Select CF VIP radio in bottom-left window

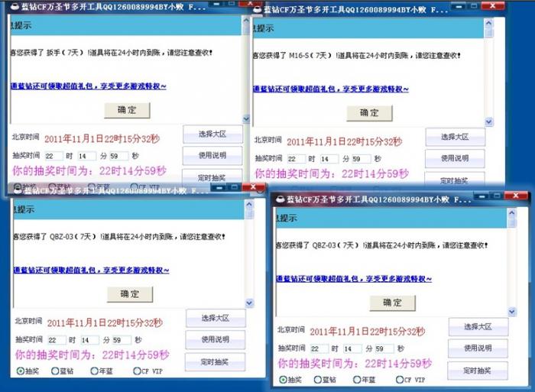(137, 371)
